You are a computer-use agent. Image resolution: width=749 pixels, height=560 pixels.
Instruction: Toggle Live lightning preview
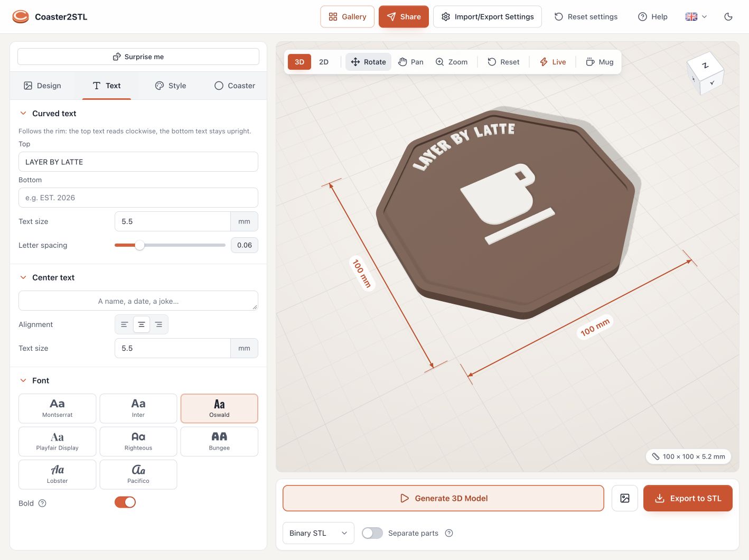coord(553,62)
